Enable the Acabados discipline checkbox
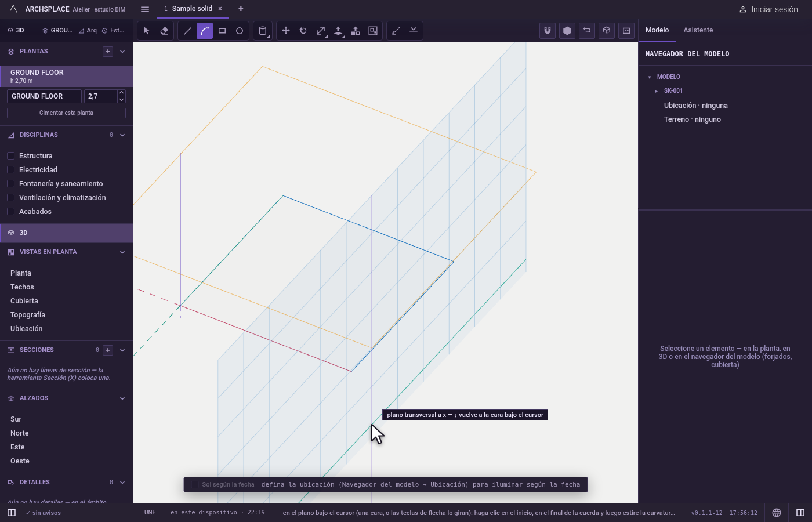The width and height of the screenshot is (812, 522). pyautogui.click(x=10, y=212)
